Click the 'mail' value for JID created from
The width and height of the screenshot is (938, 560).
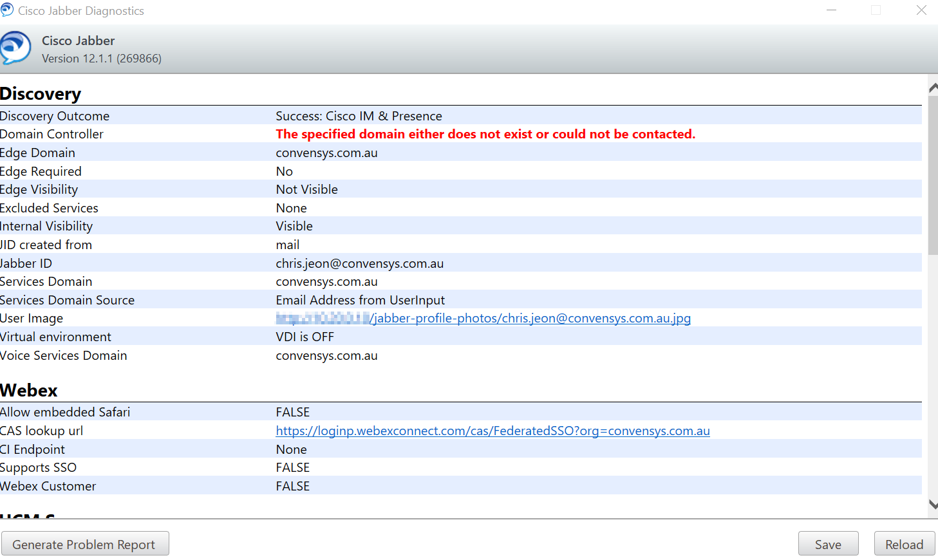tap(287, 245)
